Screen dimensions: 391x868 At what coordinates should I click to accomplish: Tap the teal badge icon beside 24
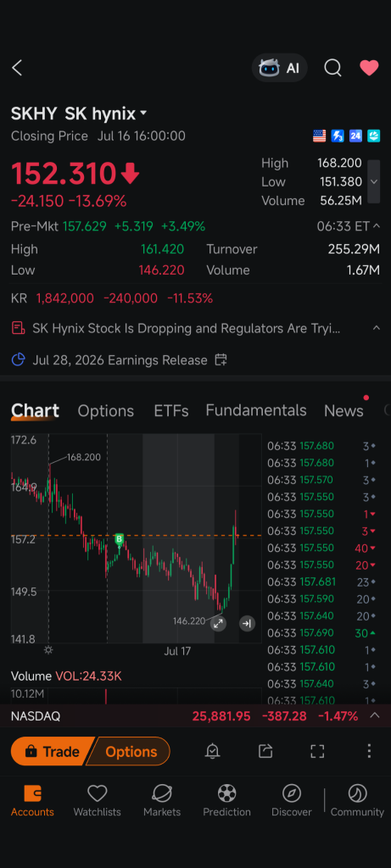(373, 136)
